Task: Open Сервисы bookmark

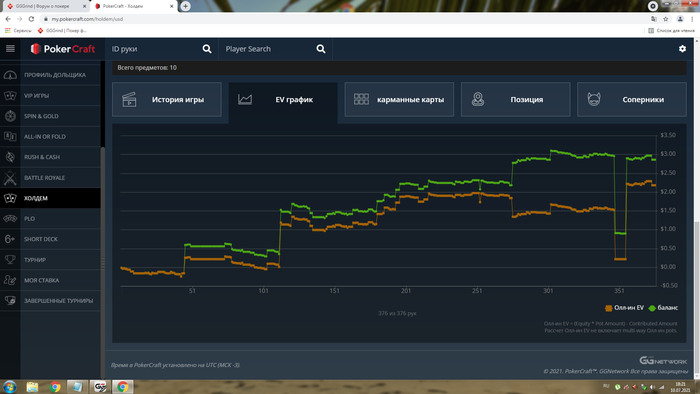Action: 18,30
